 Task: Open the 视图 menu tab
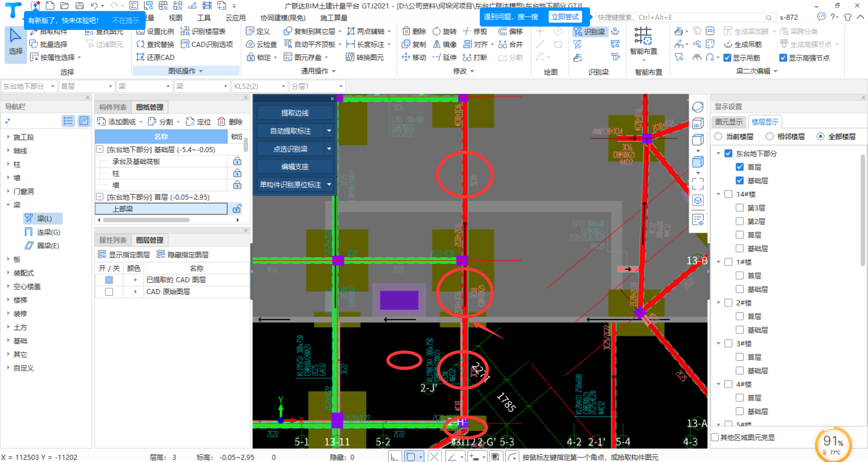click(x=175, y=18)
